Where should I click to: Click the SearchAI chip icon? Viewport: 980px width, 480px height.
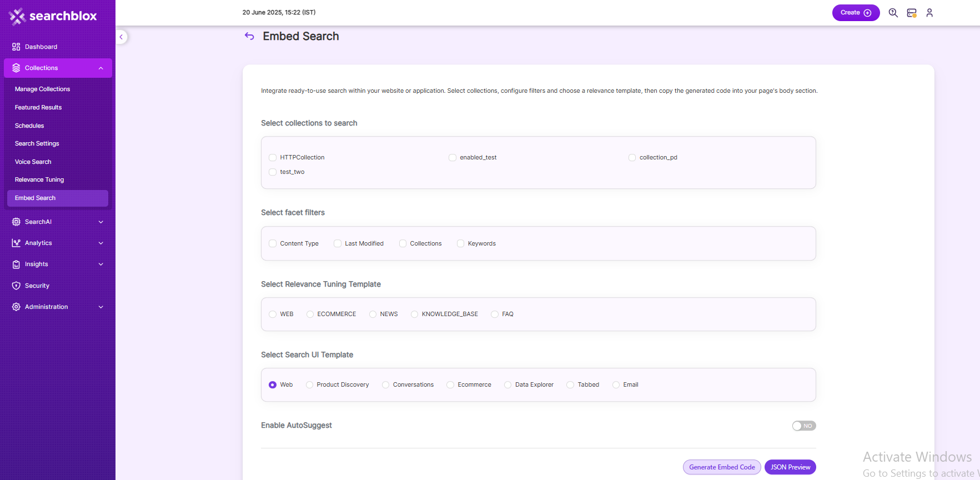point(16,222)
